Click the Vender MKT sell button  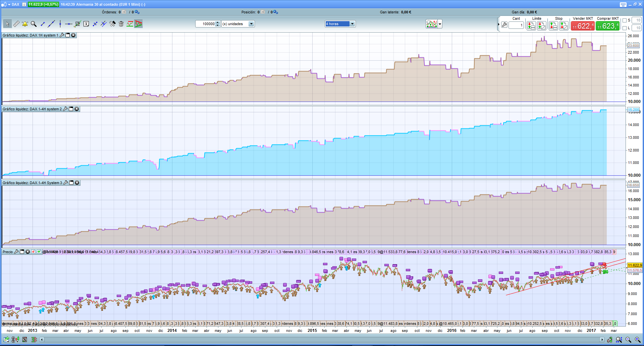(583, 26)
